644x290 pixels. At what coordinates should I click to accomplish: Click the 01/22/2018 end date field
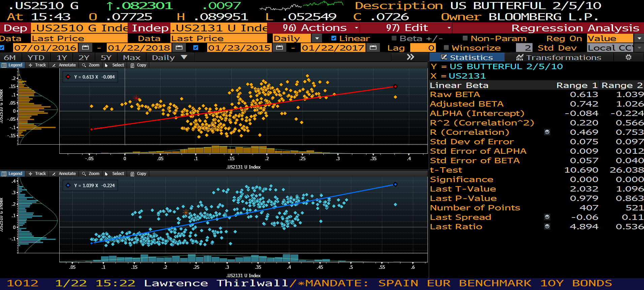pyautogui.click(x=139, y=48)
